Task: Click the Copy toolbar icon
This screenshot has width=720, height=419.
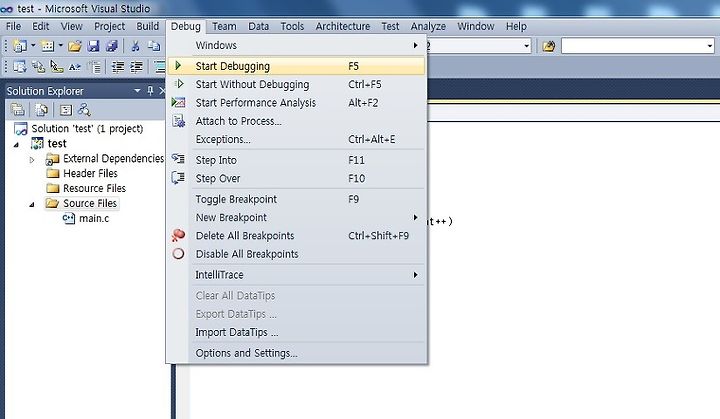Action: pos(154,45)
